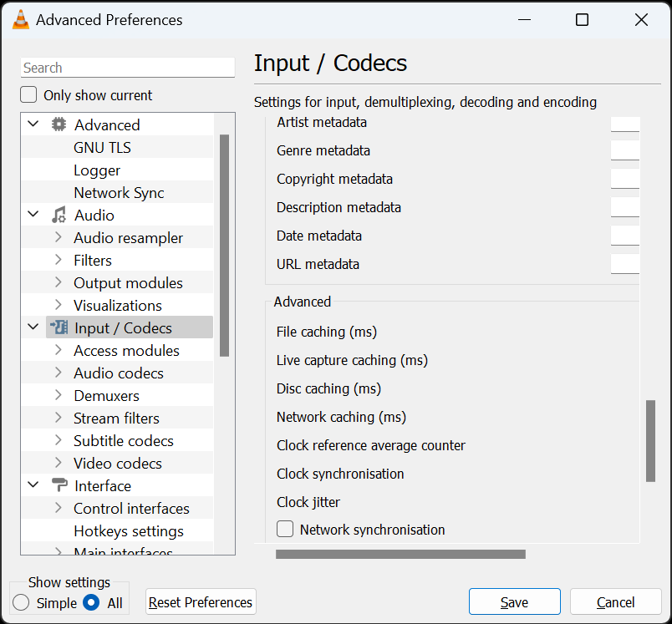Click the Disc caching (ms) label
The height and width of the screenshot is (624, 672).
[x=328, y=388]
